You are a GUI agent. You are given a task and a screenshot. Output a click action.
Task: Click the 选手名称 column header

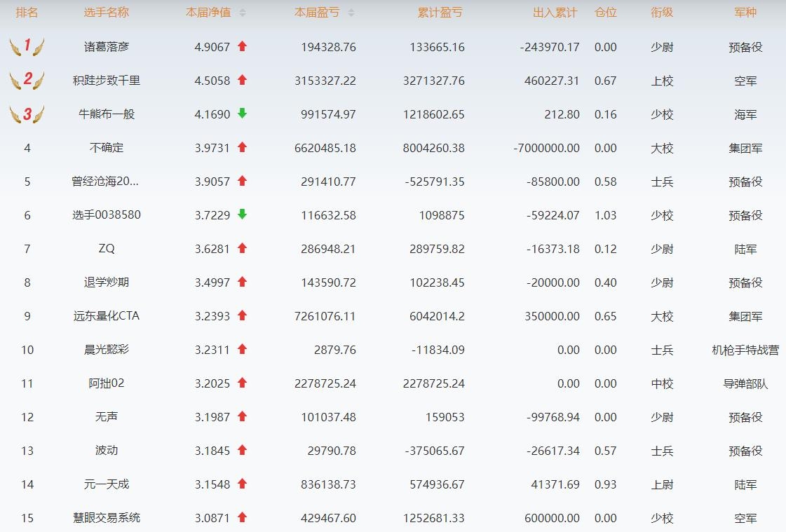(107, 13)
